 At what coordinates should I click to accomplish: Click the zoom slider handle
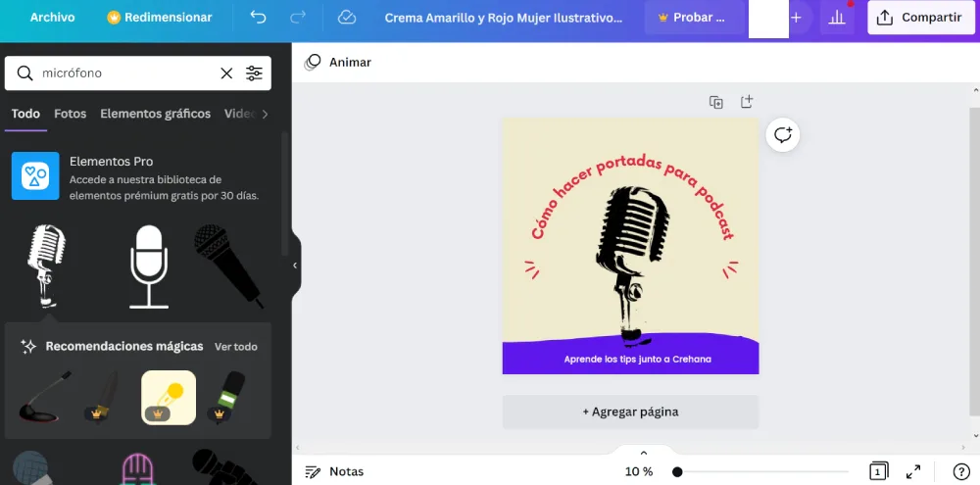coord(677,471)
